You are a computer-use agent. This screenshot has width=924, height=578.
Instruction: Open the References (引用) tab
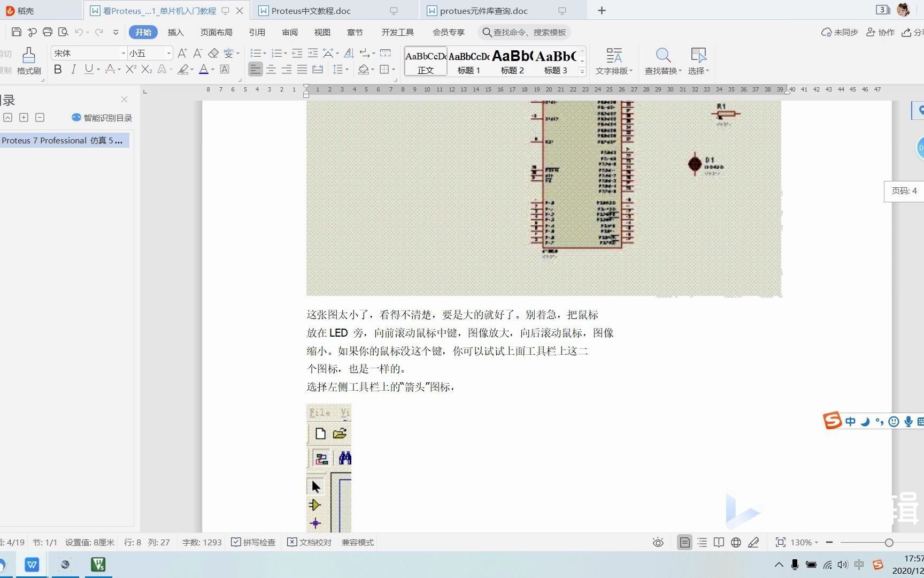[x=257, y=32]
